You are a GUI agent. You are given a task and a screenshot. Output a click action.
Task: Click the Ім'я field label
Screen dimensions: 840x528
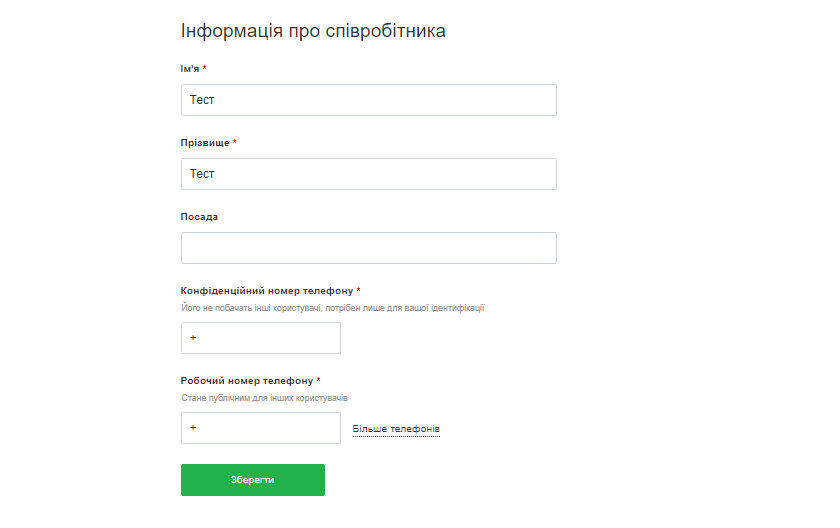coord(190,68)
